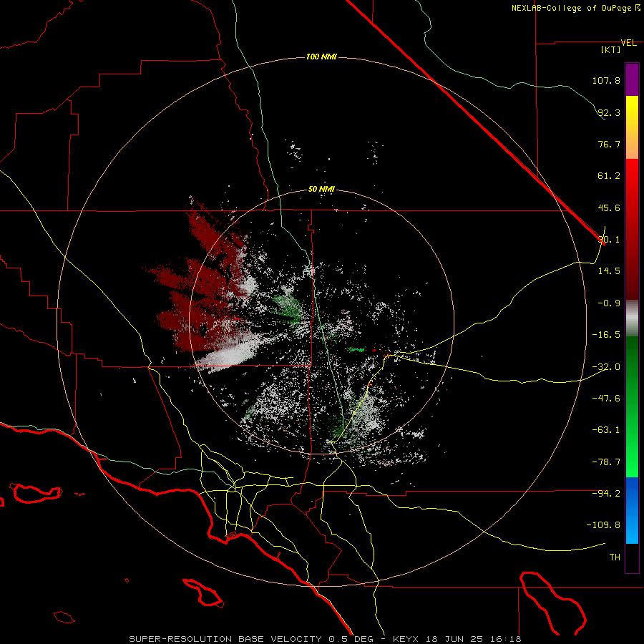The width and height of the screenshot is (644, 644).
Task: Click the VEL legend title
Action: (x=629, y=43)
